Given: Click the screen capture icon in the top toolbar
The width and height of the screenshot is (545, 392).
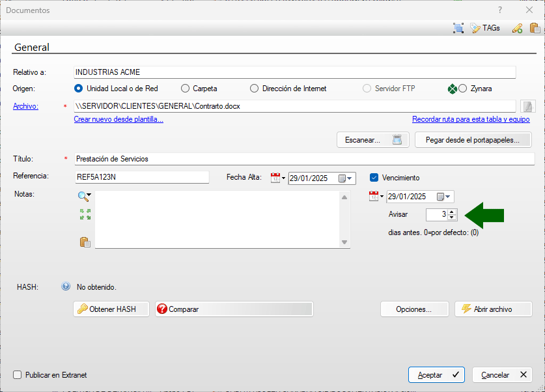Looking at the screenshot, I should pos(458,28).
